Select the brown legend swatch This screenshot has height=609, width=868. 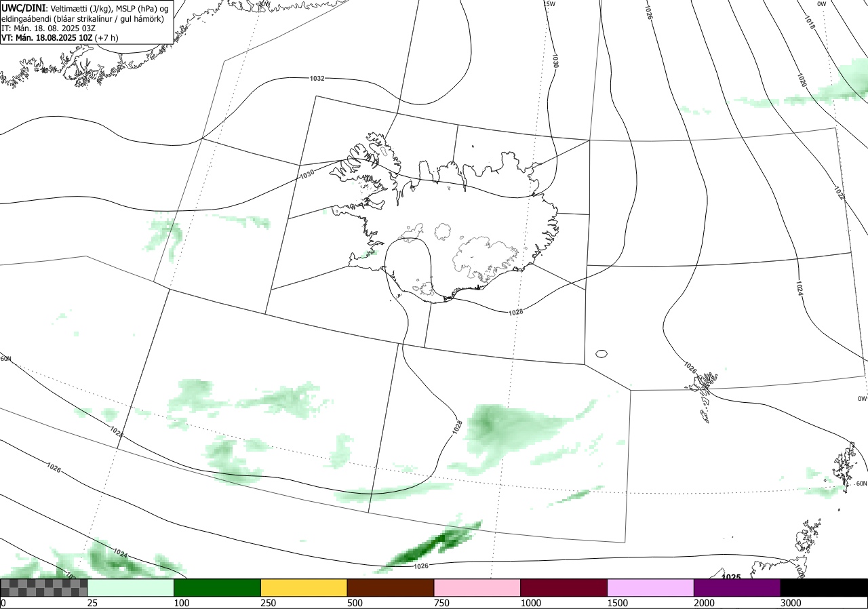tap(391, 587)
